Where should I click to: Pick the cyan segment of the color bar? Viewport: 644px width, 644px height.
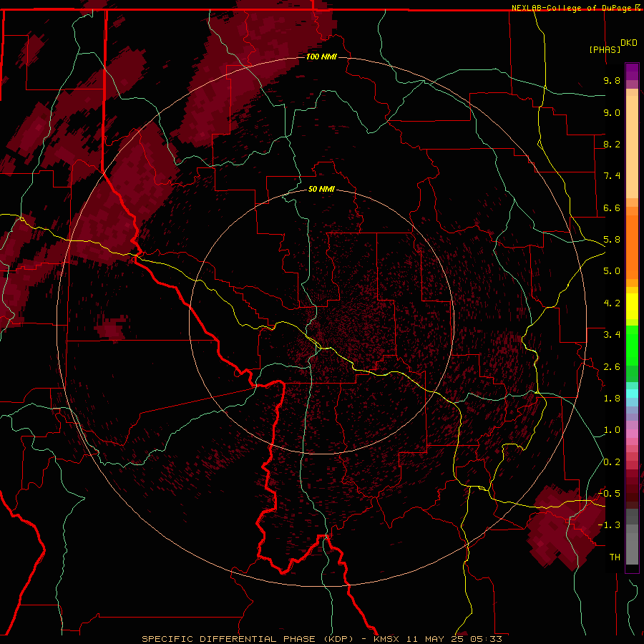point(632,394)
